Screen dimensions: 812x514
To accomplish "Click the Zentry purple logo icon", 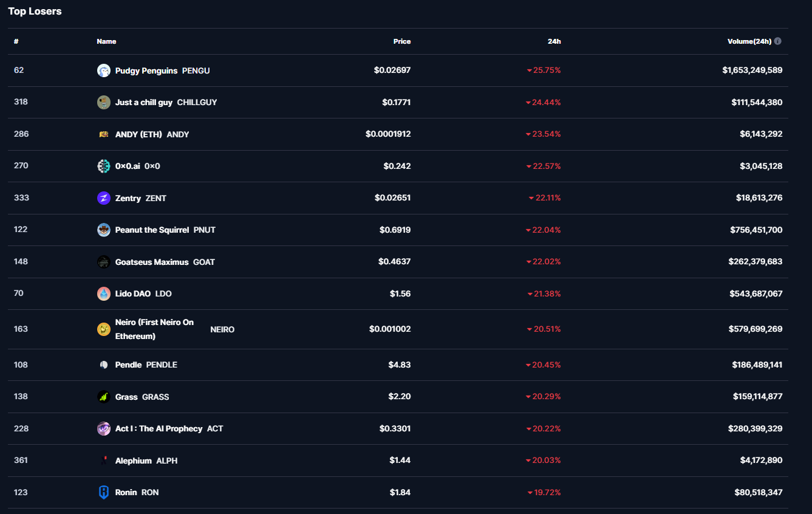I will 104,198.
